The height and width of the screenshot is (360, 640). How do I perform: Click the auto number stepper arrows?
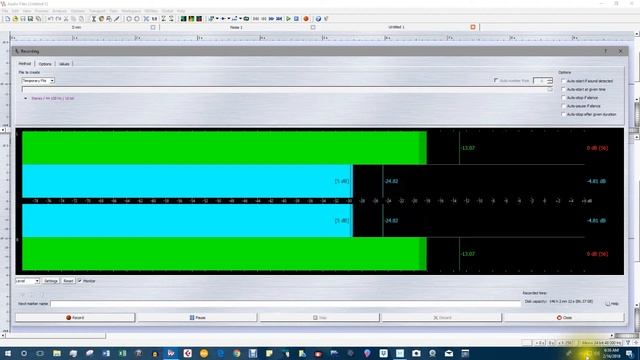(549, 81)
